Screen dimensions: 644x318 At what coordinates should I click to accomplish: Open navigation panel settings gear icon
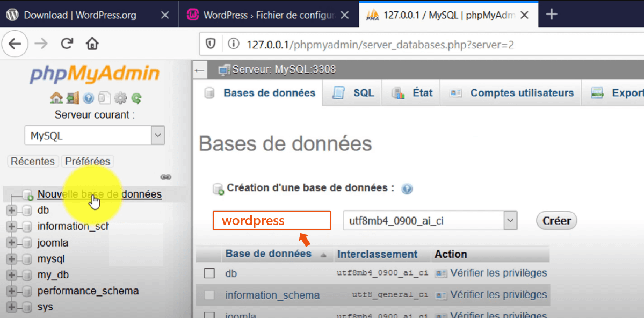click(x=120, y=98)
